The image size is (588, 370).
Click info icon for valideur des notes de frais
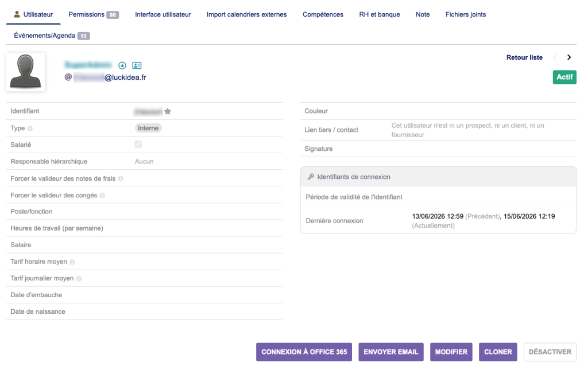121,179
